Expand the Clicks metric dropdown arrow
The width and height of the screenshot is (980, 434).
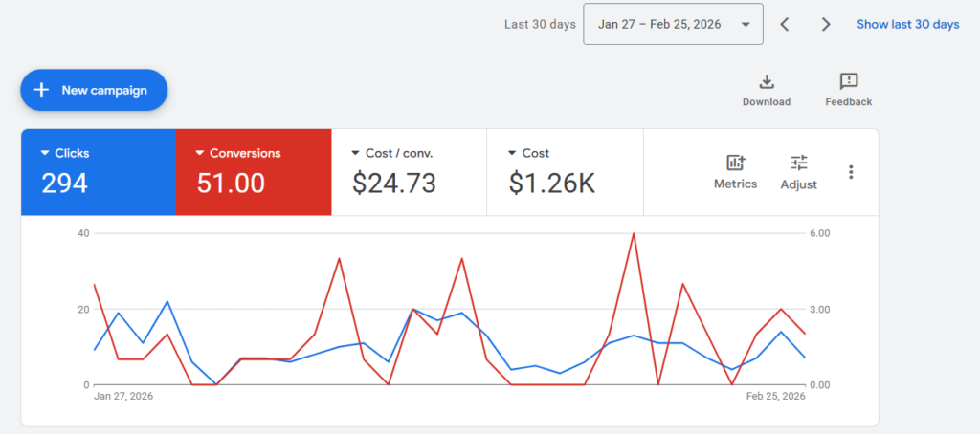pos(45,153)
